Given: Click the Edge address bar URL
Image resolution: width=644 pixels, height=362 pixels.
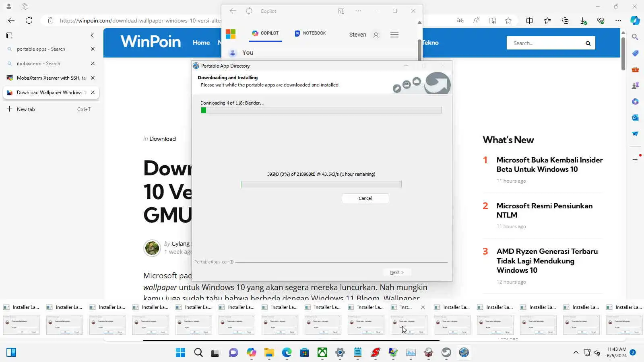Looking at the screenshot, I should [x=140, y=21].
